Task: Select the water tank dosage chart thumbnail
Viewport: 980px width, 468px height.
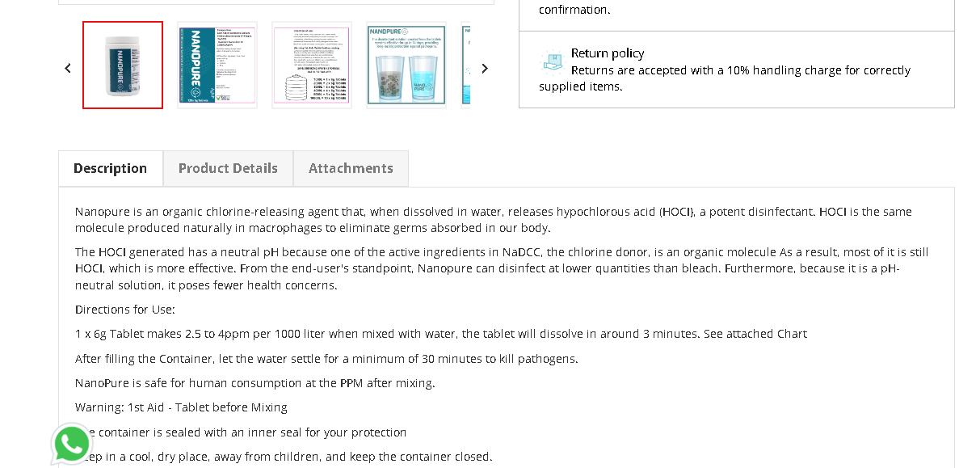Action: coord(312,65)
